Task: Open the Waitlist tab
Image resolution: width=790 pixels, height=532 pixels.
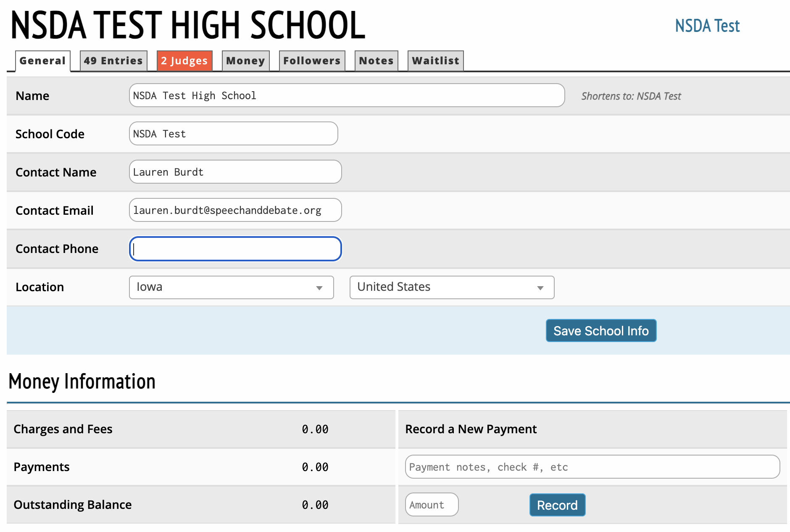Action: 435,61
